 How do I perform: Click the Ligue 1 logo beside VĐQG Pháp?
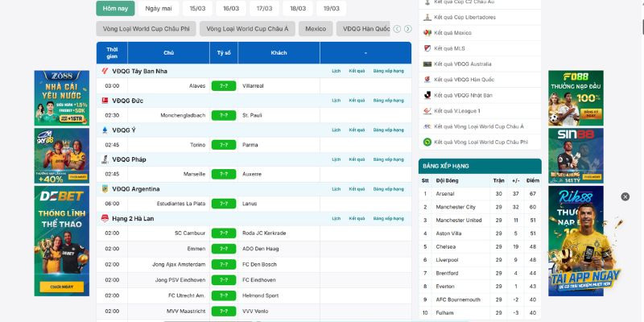105,159
